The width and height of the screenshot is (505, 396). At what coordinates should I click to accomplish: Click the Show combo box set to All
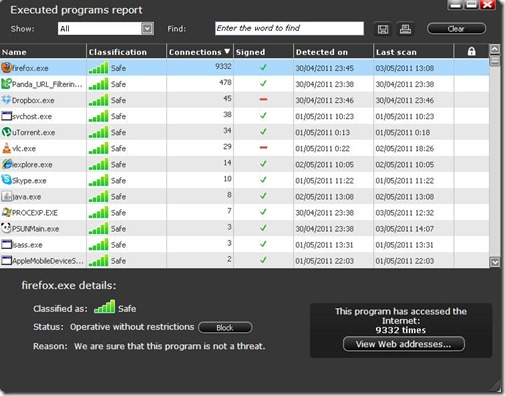[106, 29]
